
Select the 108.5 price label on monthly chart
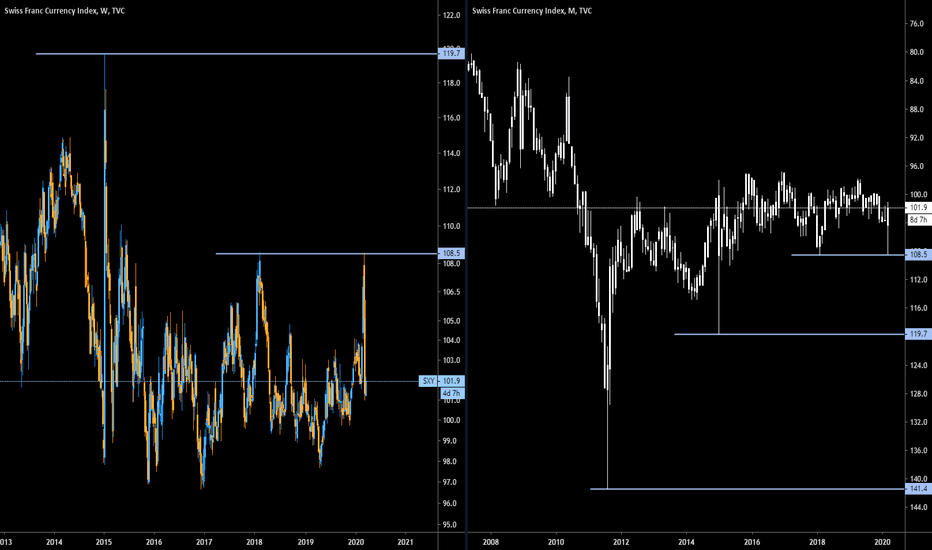pyautogui.click(x=918, y=254)
